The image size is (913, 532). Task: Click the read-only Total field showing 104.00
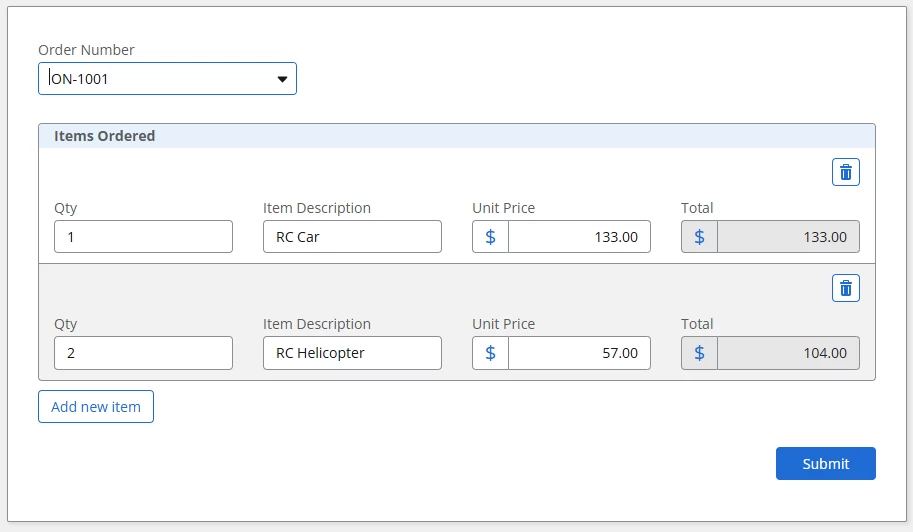pos(788,353)
